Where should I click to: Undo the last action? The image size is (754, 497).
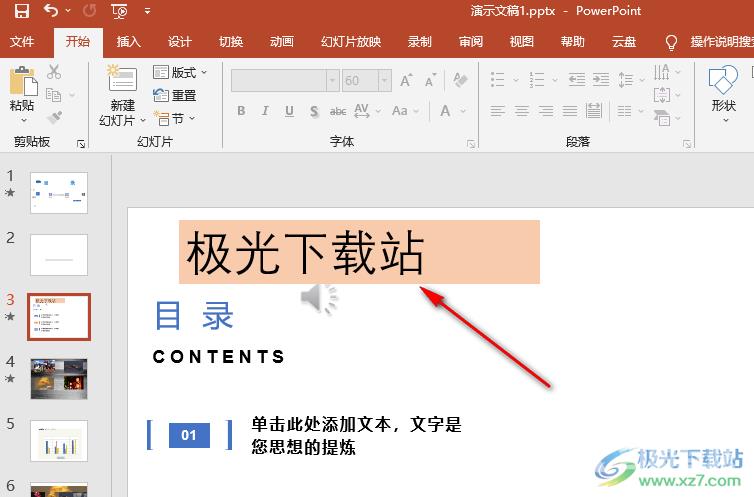point(50,10)
